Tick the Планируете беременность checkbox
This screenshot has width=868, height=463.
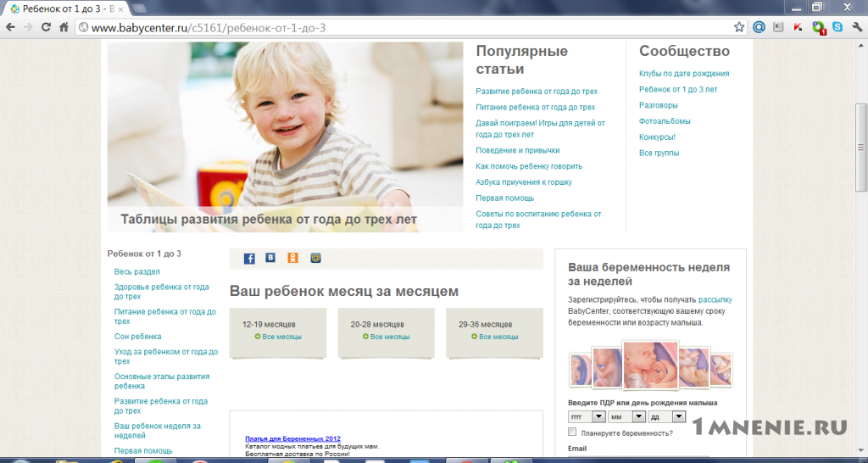coord(572,432)
